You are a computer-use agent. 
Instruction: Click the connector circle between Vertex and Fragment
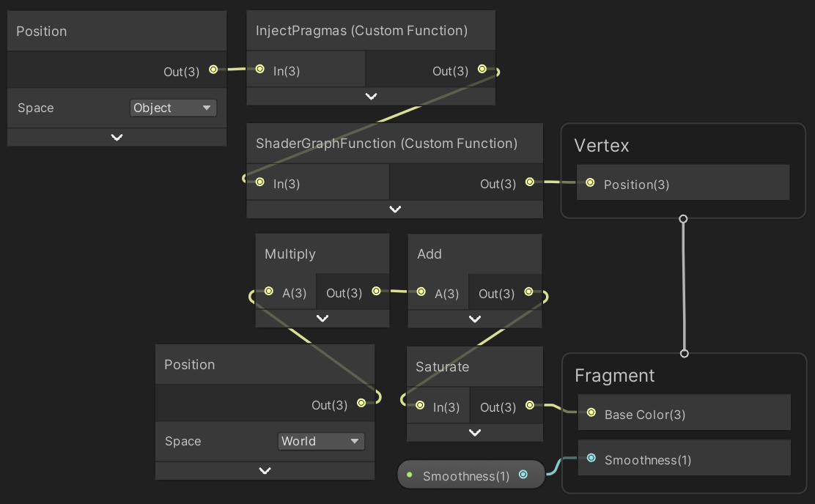coord(683,219)
